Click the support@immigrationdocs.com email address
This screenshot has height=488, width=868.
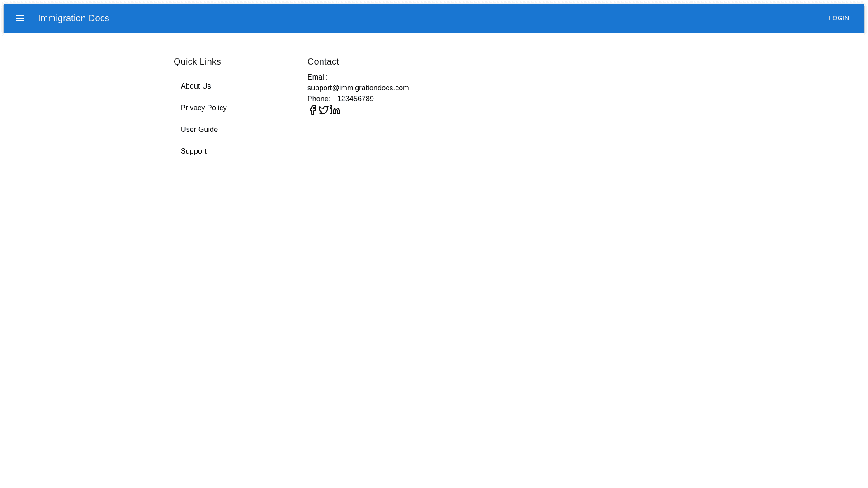click(358, 88)
